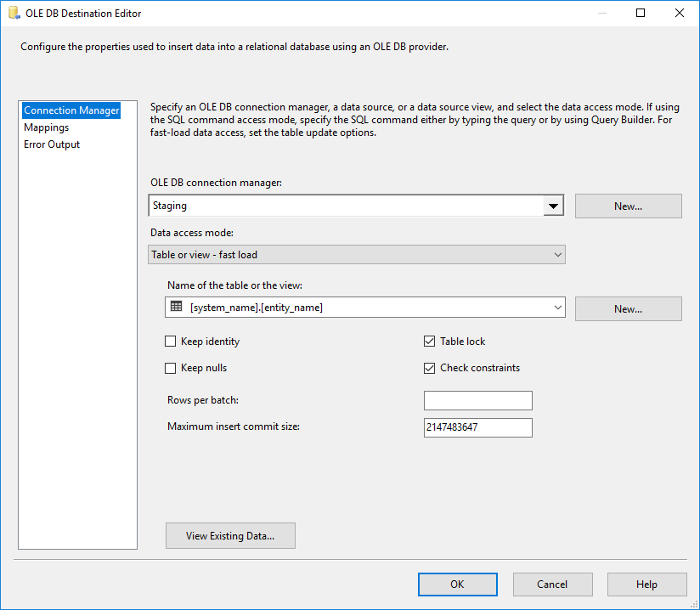This screenshot has width=700, height=610.
Task: Click the Table lock label
Action: (462, 342)
